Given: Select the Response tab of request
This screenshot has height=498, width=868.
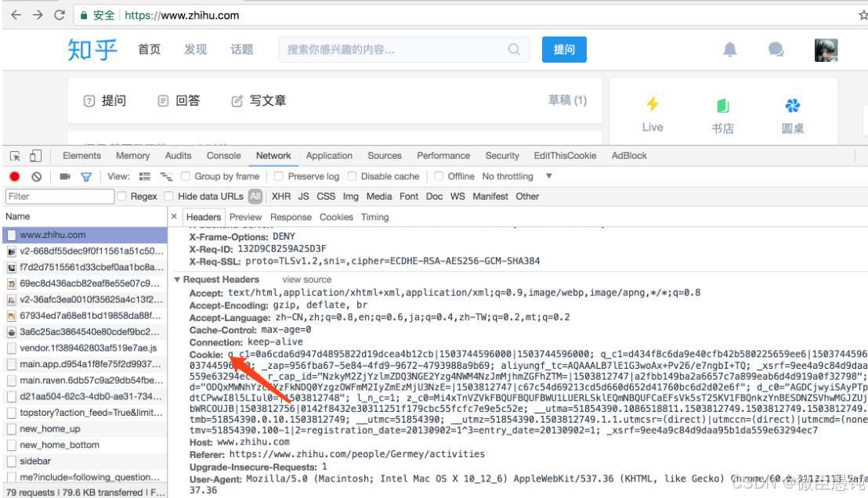Looking at the screenshot, I should click(x=291, y=218).
